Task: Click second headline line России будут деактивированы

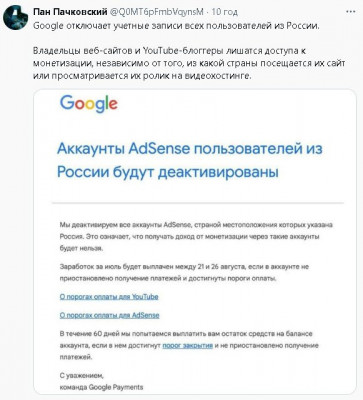Action: (168, 172)
